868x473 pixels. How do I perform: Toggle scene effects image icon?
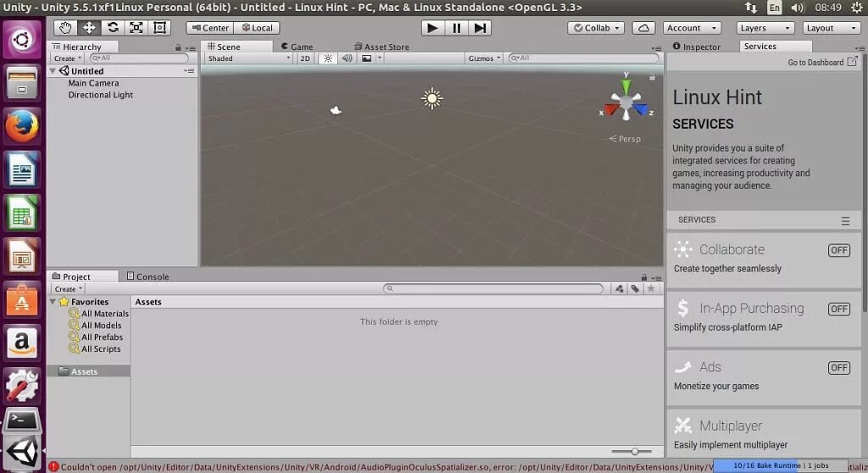(366, 58)
